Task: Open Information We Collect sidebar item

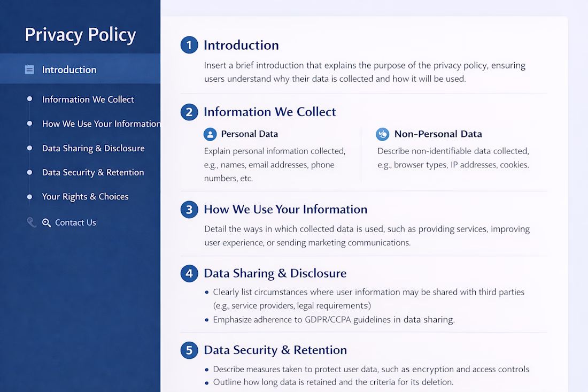Action: click(x=88, y=99)
